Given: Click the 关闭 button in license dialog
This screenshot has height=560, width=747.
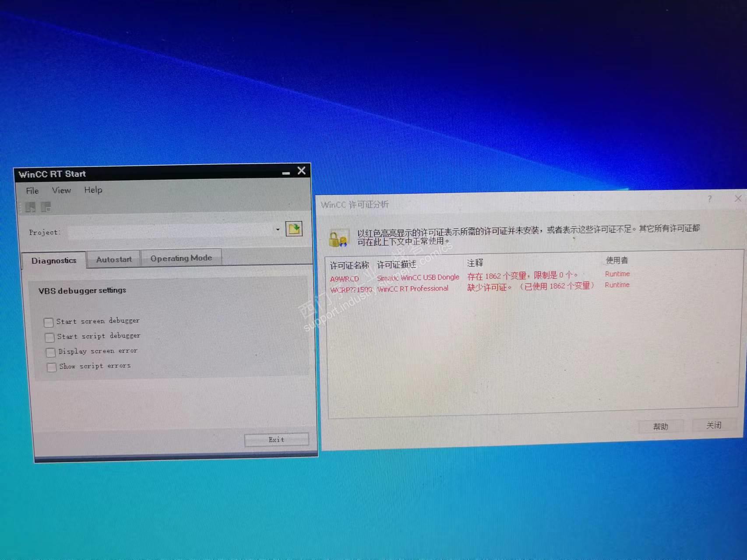Looking at the screenshot, I should (714, 425).
